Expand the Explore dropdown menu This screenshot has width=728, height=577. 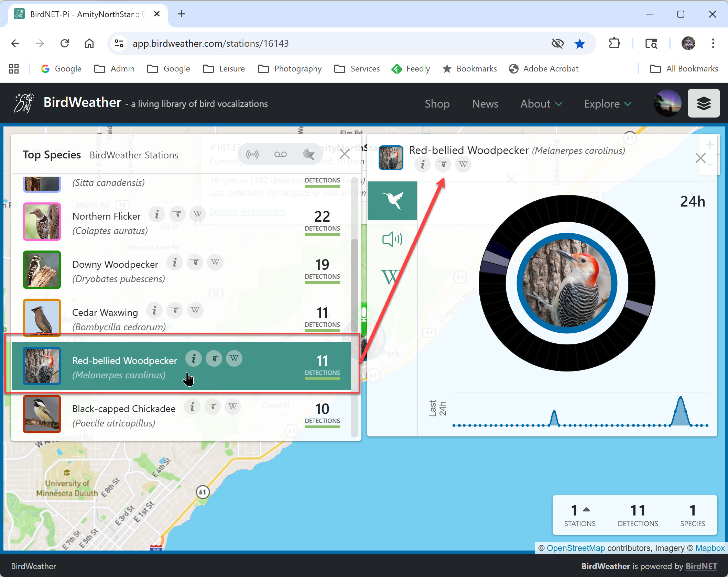[607, 104]
